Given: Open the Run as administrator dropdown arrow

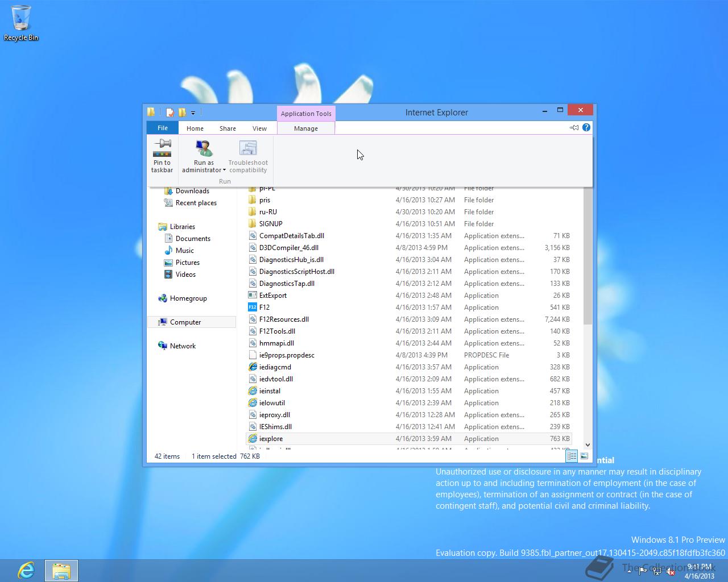Looking at the screenshot, I should click(x=224, y=170).
